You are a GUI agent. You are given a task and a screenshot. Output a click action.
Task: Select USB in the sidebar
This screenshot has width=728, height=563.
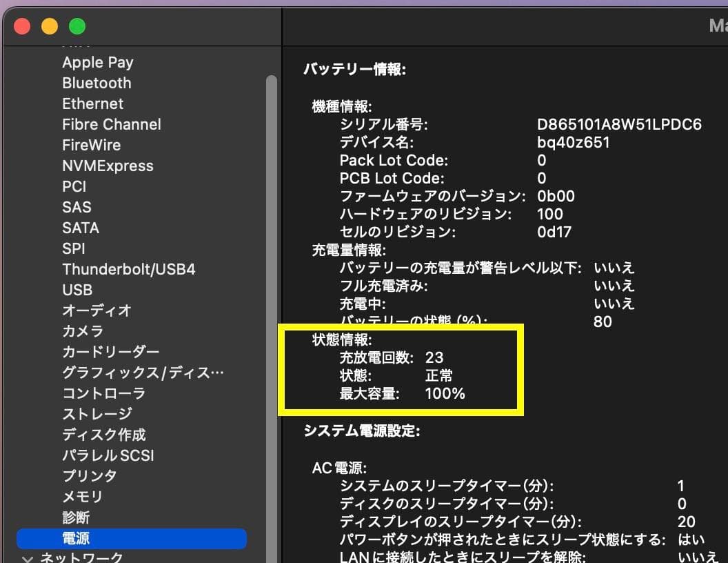point(77,290)
